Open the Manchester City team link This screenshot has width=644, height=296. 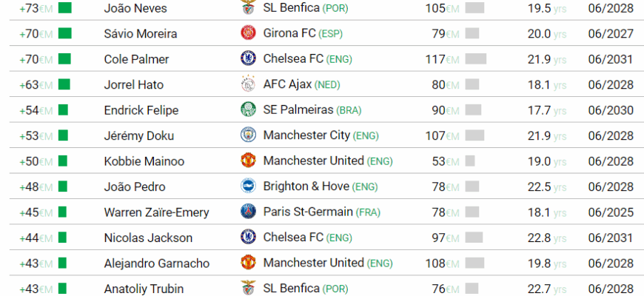pos(306,135)
